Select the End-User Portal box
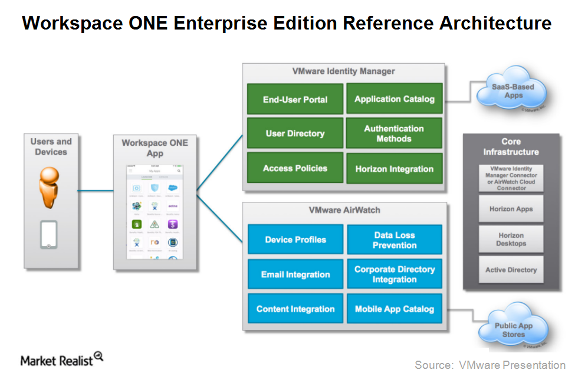The width and height of the screenshot is (588, 376). (295, 99)
